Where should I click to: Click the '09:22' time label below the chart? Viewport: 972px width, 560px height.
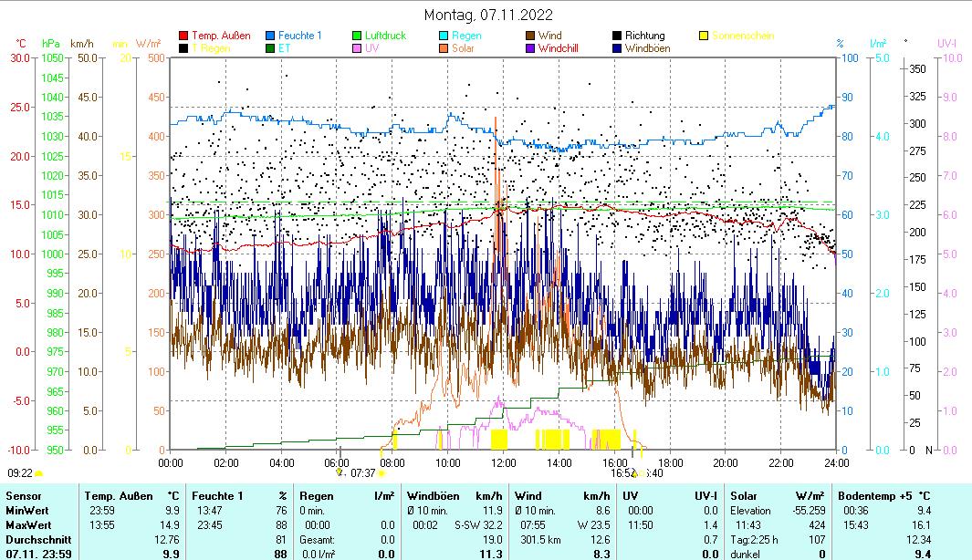pos(20,473)
